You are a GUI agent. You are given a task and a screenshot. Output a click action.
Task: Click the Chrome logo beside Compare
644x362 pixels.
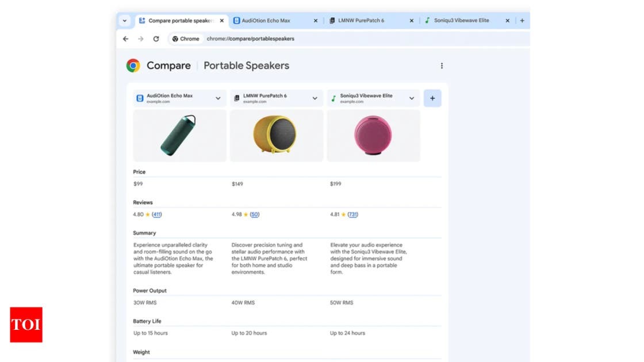coord(133,66)
